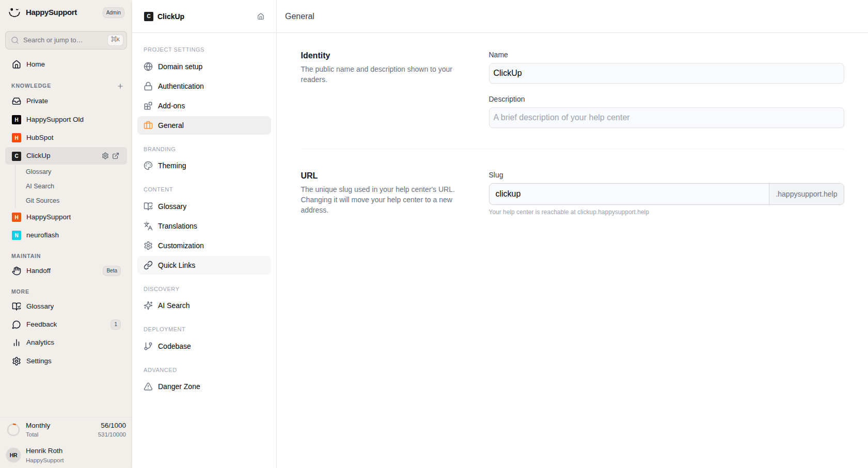This screenshot has width=868, height=468.
Task: Click the Settings gear icon in sidebar
Action: point(17,361)
